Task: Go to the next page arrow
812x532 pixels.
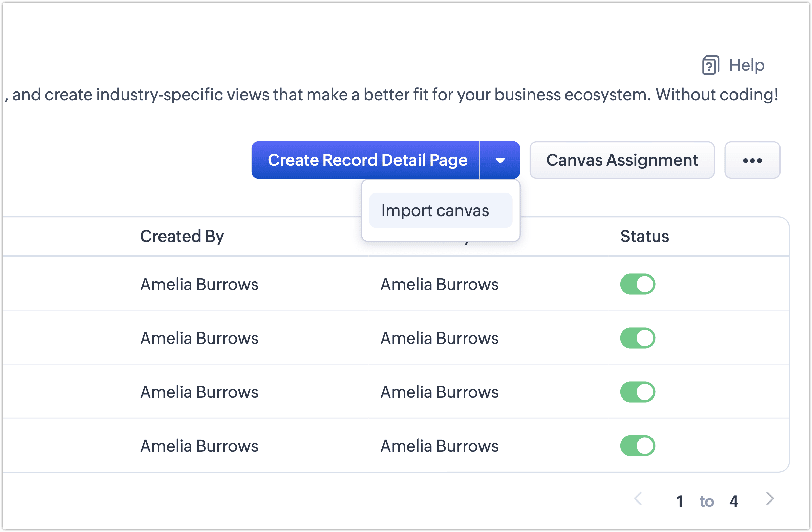Action: [x=770, y=499]
